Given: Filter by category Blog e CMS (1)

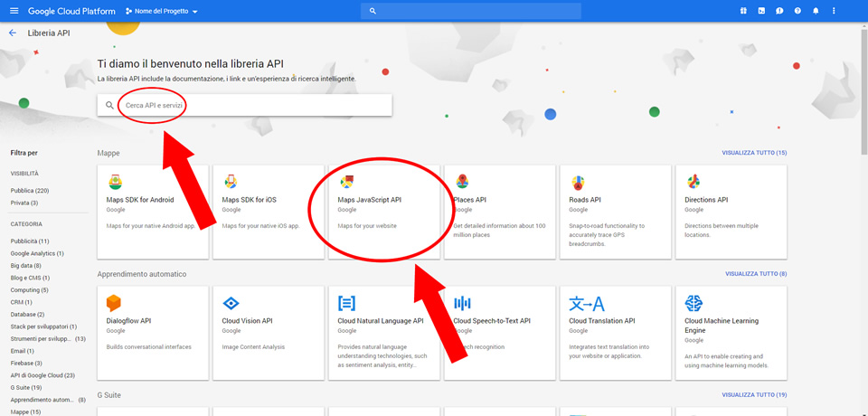Looking at the screenshot, I should click(30, 278).
